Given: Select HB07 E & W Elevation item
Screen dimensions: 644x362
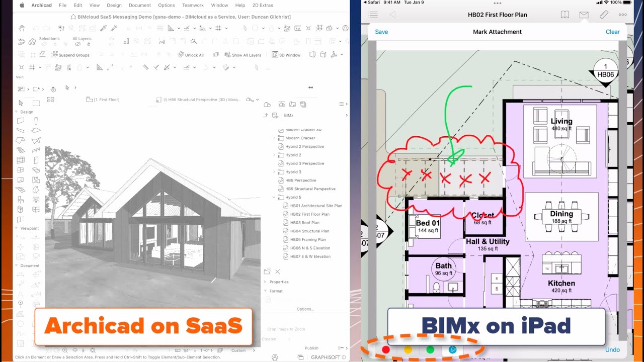Looking at the screenshot, I should tap(306, 256).
